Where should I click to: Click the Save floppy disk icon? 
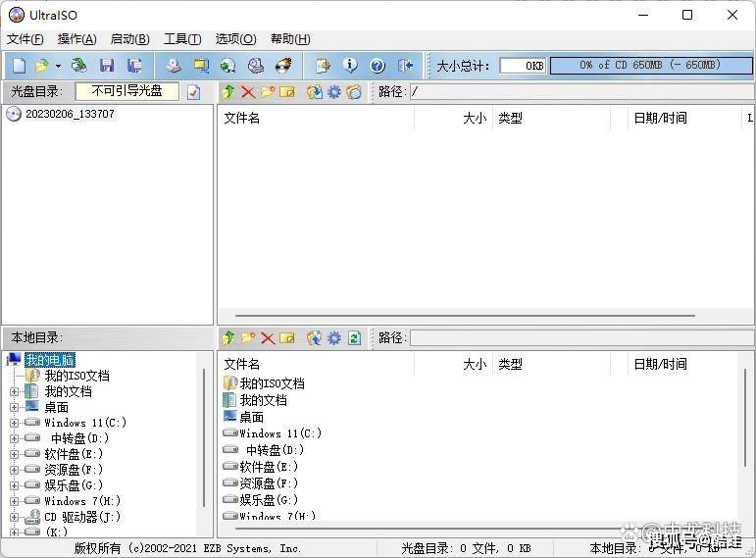[107, 66]
